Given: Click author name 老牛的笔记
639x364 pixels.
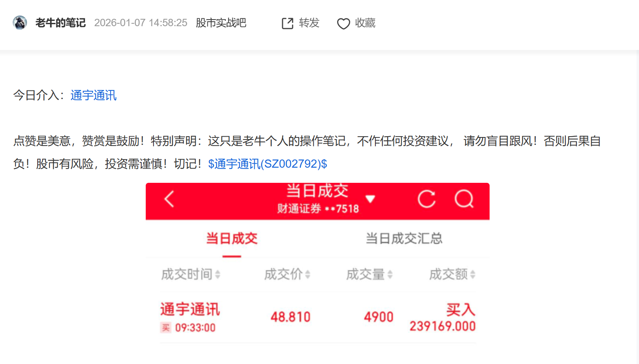Looking at the screenshot, I should (x=61, y=23).
